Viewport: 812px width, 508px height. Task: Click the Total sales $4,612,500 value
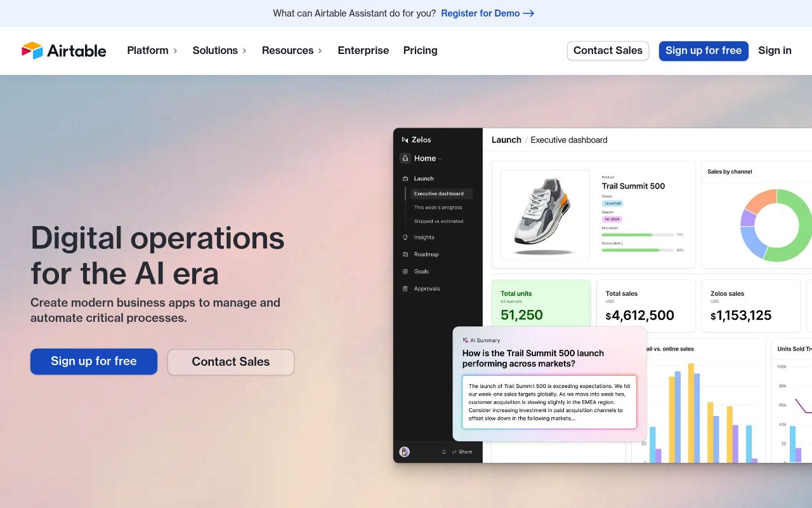pos(640,316)
